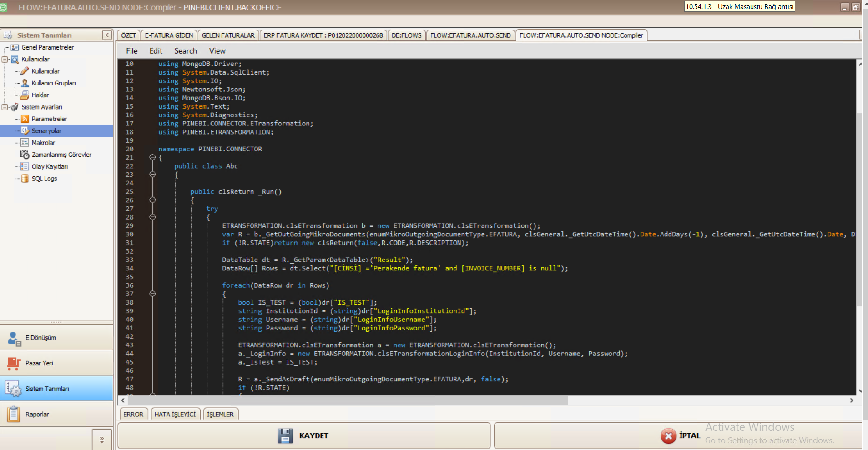Collapse the Sistem Ayarları tree node

point(5,107)
